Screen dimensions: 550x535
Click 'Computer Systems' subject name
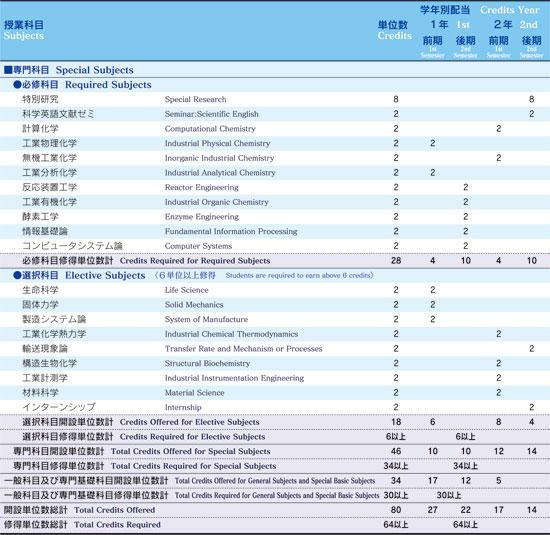[199, 246]
